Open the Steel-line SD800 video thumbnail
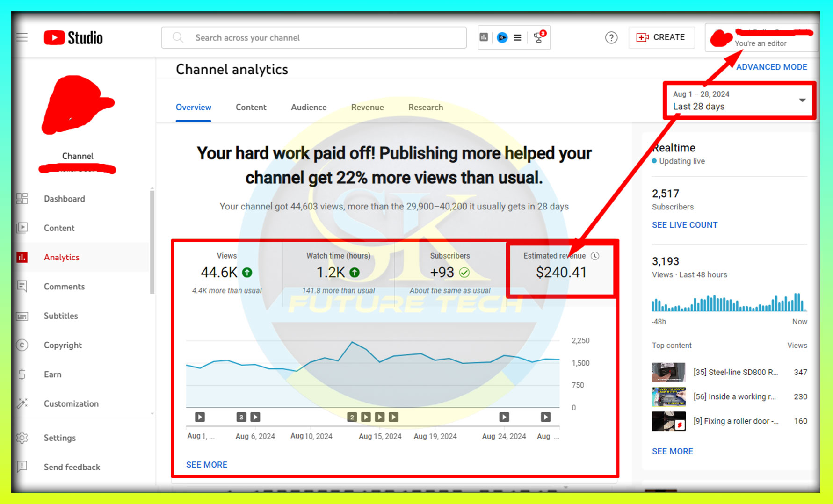This screenshot has width=833, height=504. [x=668, y=372]
